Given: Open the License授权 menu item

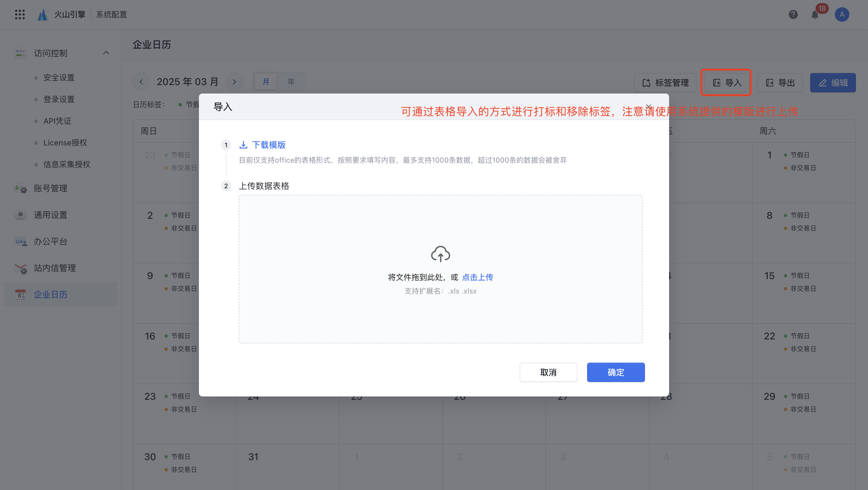Looking at the screenshot, I should (66, 143).
